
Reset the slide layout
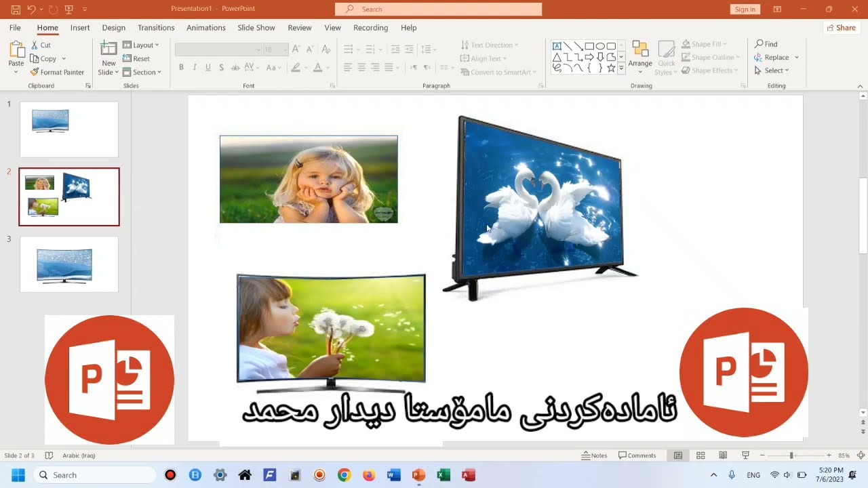(x=136, y=58)
